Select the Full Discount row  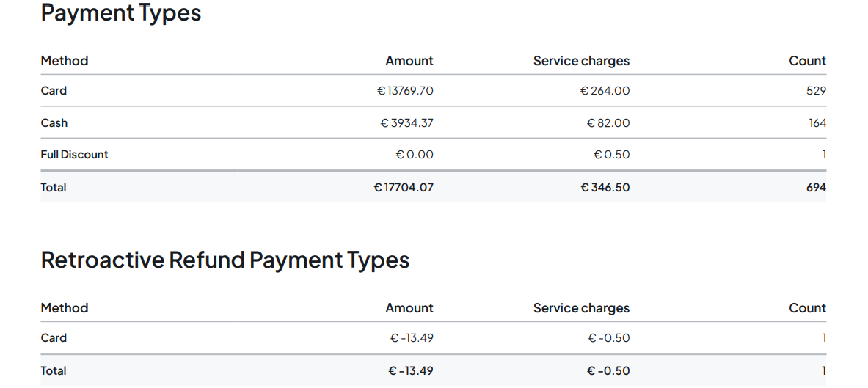pyautogui.click(x=74, y=155)
